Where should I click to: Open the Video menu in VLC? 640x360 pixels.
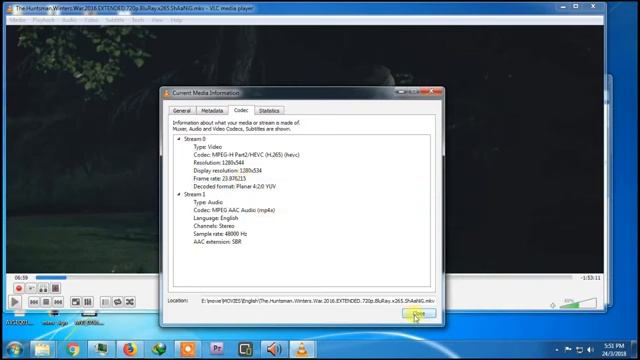tap(92, 20)
